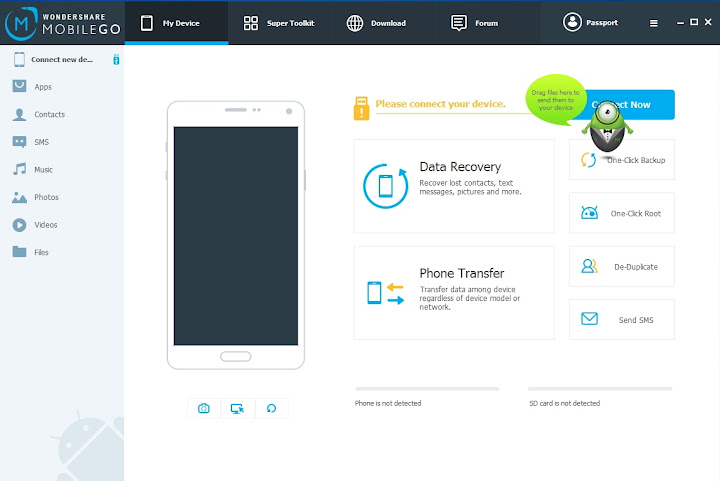
Task: Click the One-Click Root button
Action: coord(622,213)
